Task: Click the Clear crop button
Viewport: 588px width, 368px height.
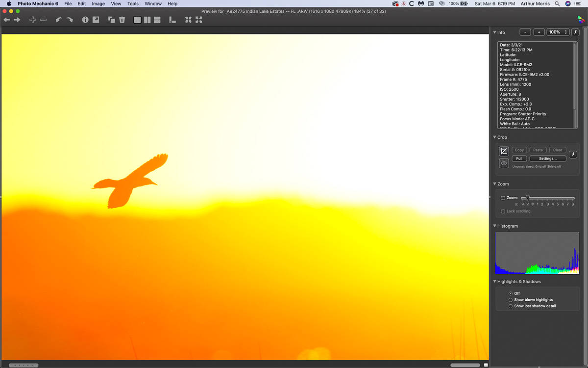Action: 558,150
